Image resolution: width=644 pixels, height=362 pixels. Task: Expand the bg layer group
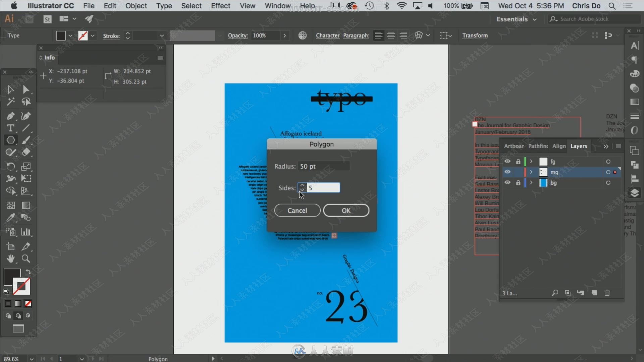tap(531, 183)
